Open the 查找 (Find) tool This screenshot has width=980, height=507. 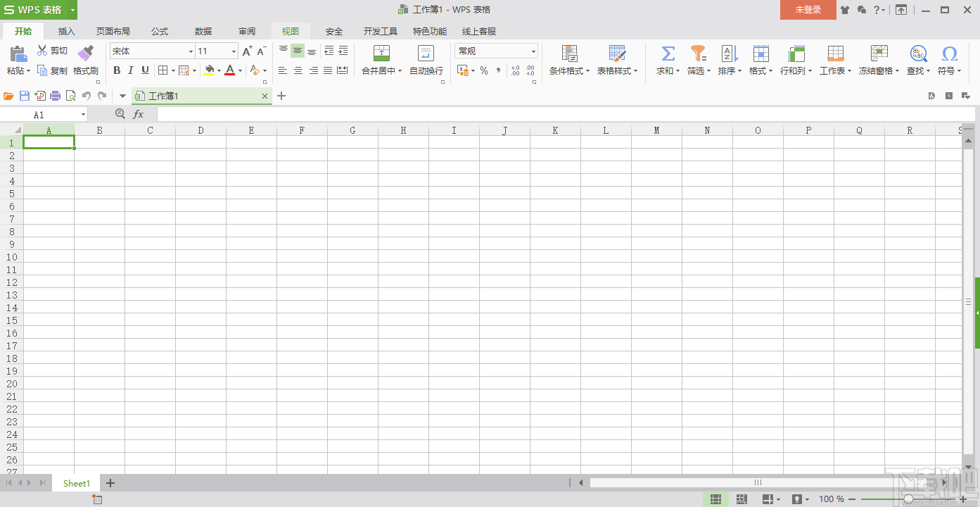tap(917, 60)
